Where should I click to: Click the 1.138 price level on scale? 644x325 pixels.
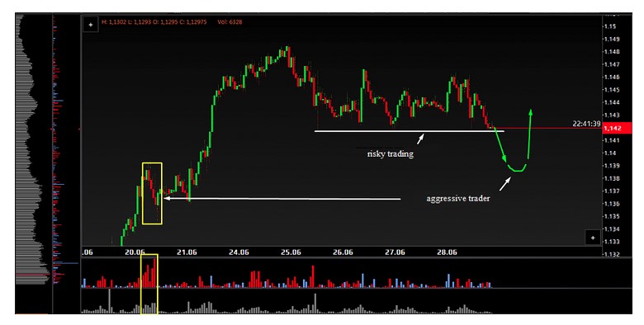(612, 178)
